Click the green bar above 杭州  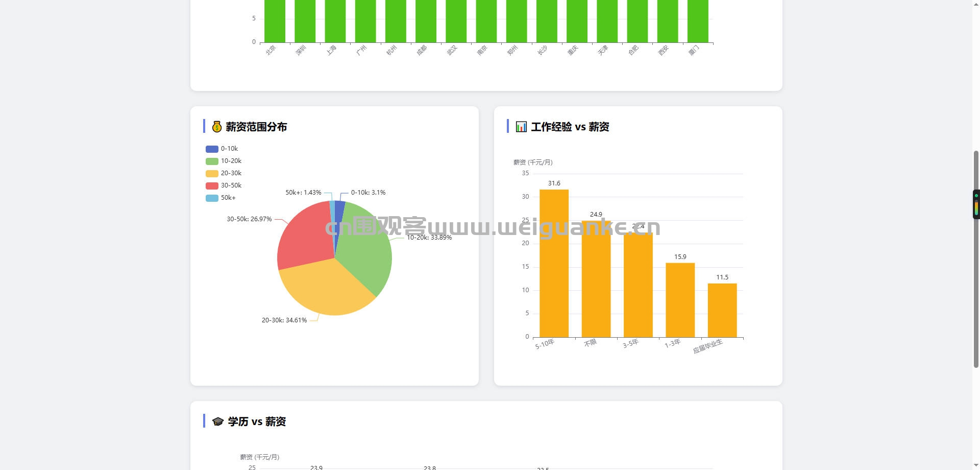point(396,21)
